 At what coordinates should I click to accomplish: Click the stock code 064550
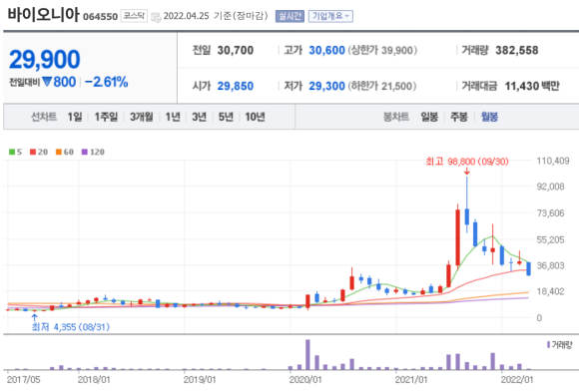tap(100, 17)
